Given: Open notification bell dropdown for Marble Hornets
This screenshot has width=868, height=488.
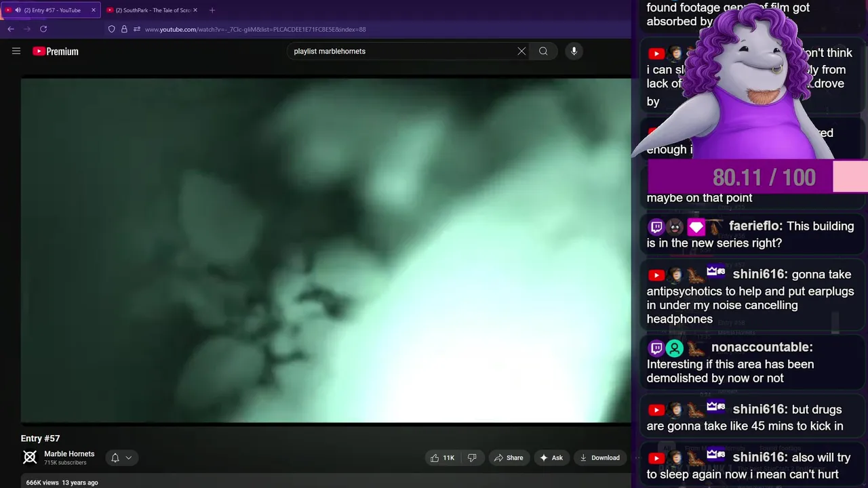Looking at the screenshot, I should coord(121,457).
